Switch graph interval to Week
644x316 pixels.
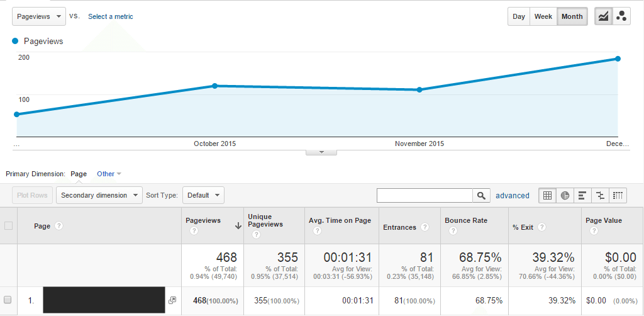[x=543, y=16]
